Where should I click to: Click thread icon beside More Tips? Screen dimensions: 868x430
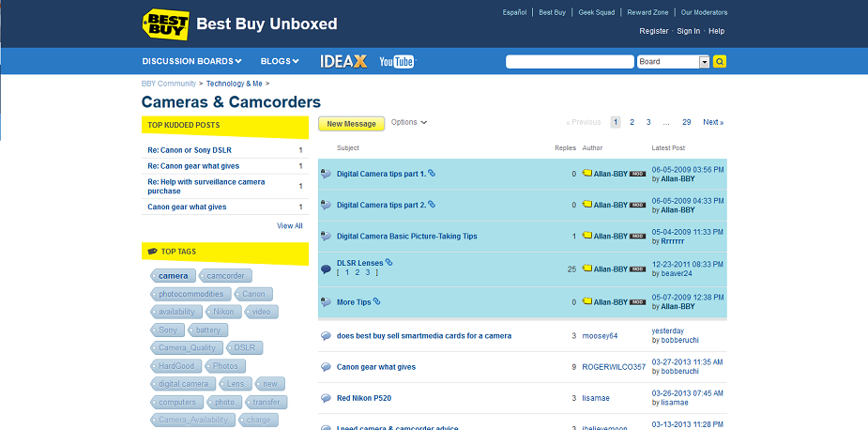tap(326, 302)
